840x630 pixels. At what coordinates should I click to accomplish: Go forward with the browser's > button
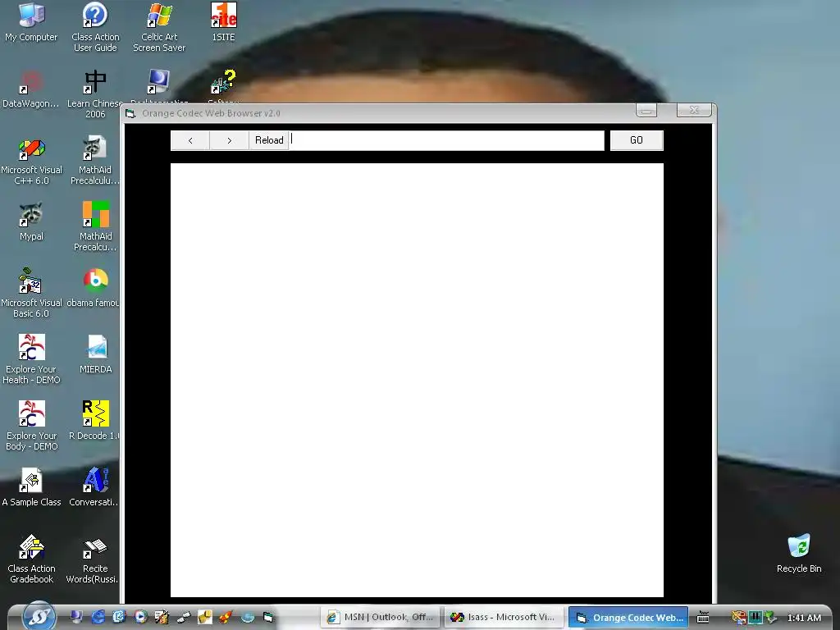pos(230,140)
